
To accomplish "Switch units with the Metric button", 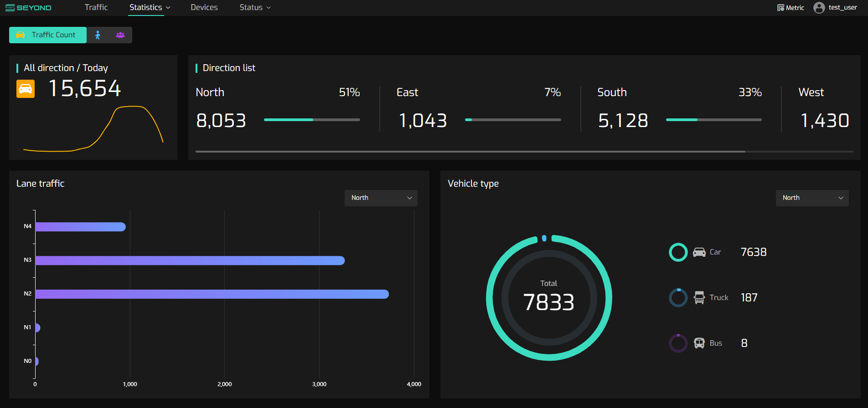I will click(790, 8).
